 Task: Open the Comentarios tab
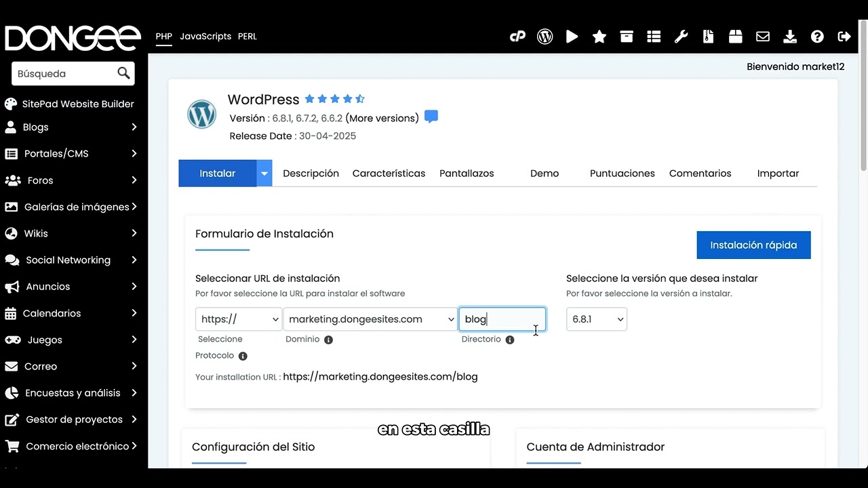pos(701,174)
